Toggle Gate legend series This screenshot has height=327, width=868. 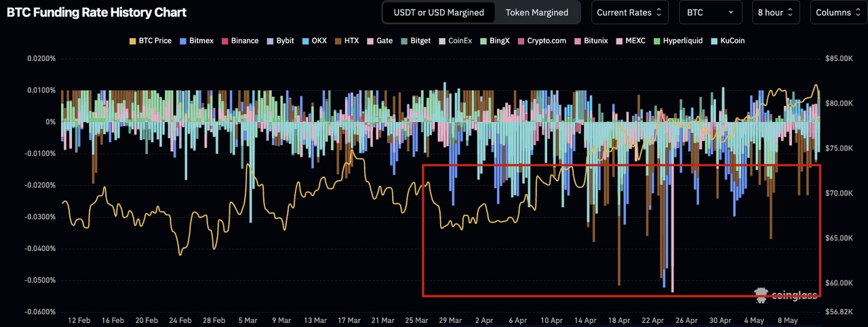pos(380,41)
